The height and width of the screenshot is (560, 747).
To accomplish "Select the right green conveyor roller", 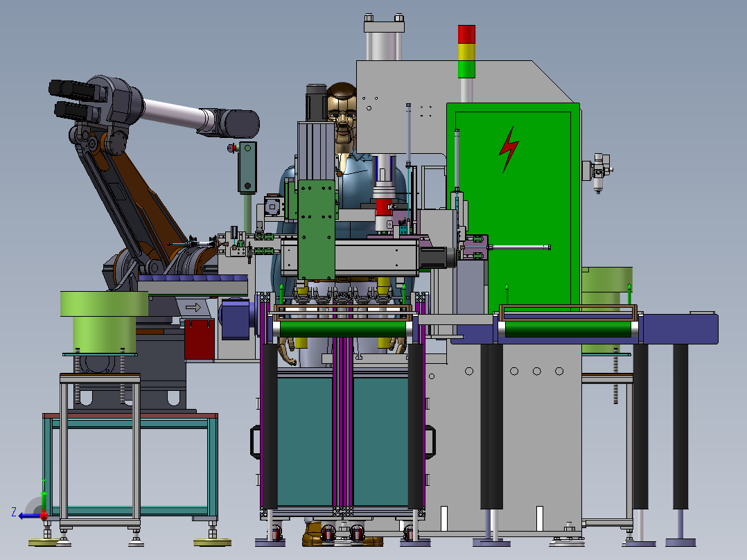I will [x=568, y=329].
